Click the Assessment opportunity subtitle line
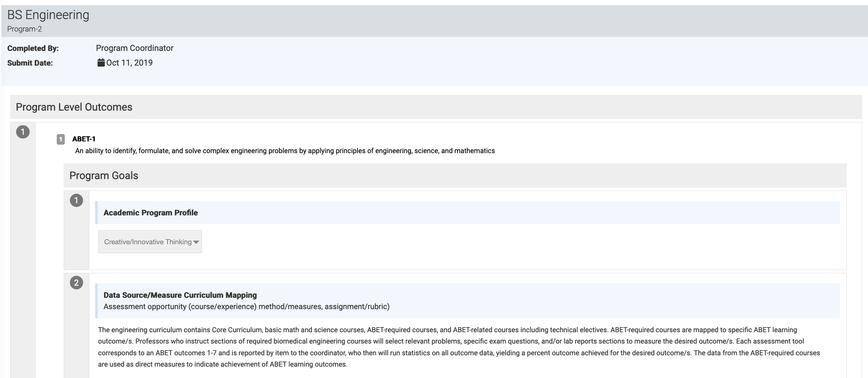Screen dimensions: 868x378 click(x=247, y=307)
